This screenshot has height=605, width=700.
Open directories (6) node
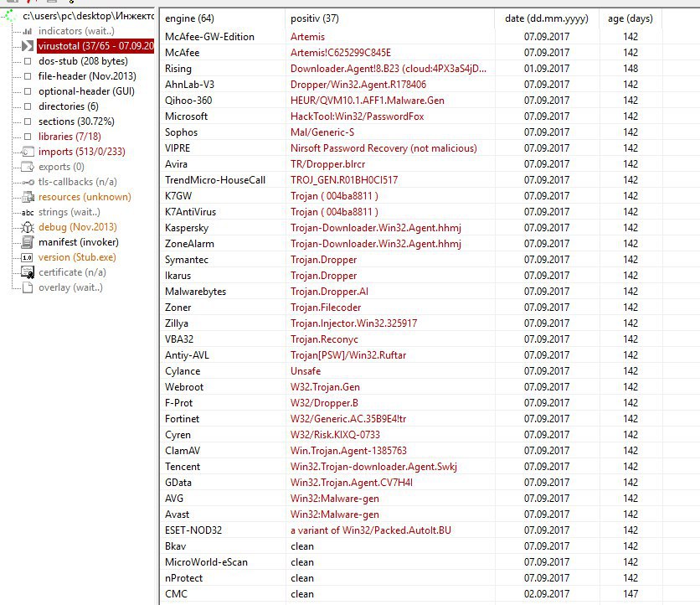[x=69, y=106]
